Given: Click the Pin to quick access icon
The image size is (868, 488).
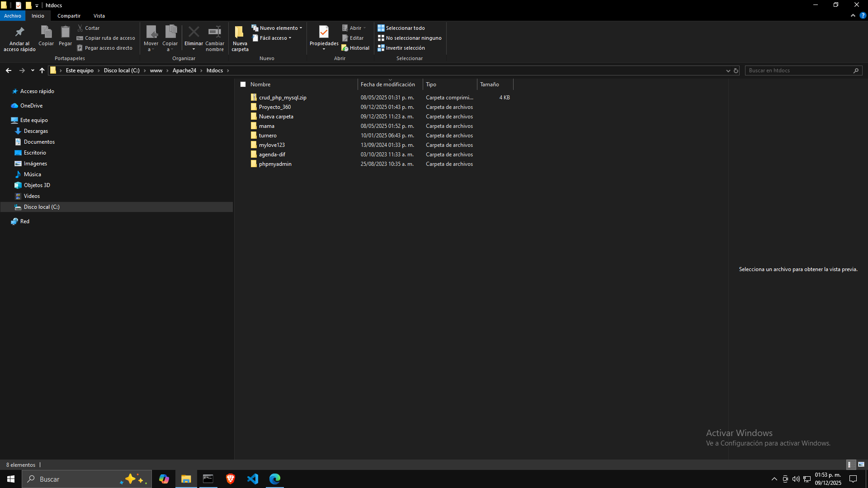Looking at the screenshot, I should click(x=19, y=33).
